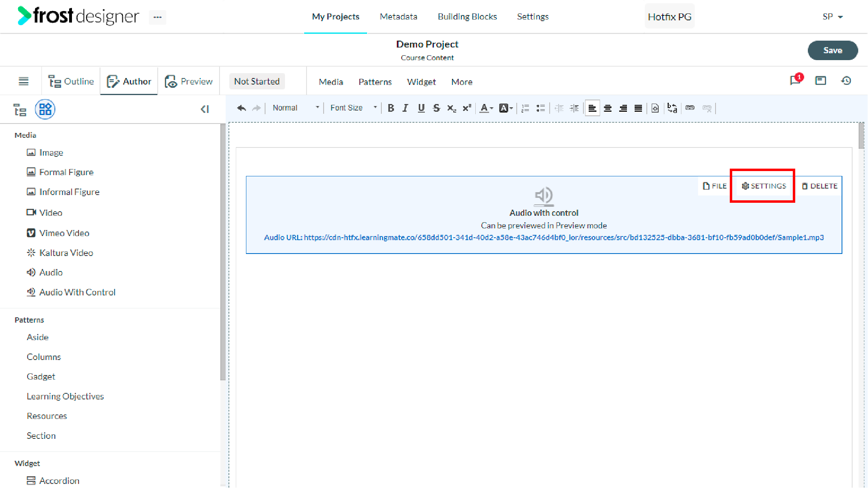Open the ellipsis menu next to logo

pos(157,17)
